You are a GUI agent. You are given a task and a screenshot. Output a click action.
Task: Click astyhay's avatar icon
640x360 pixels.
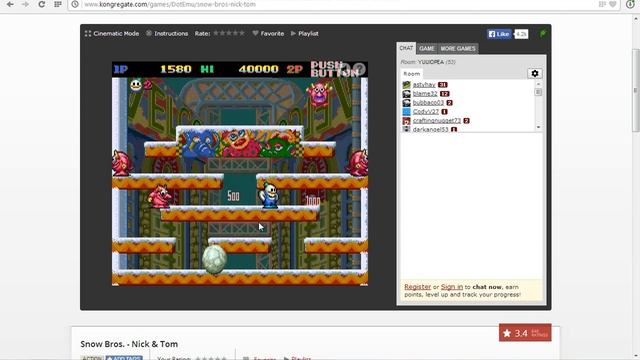[406, 84]
